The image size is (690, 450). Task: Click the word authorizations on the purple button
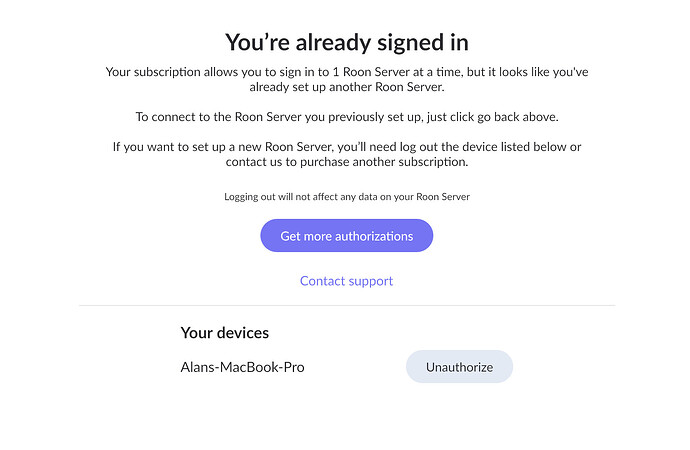374,236
